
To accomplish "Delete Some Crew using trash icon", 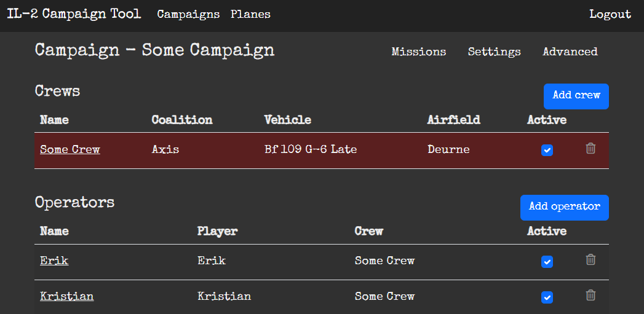I will click(x=590, y=148).
